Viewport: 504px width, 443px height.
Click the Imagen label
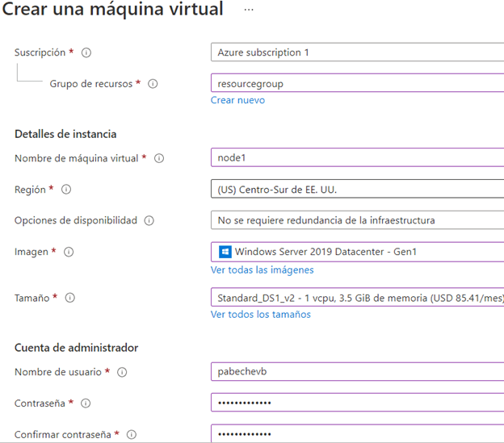[31, 252]
